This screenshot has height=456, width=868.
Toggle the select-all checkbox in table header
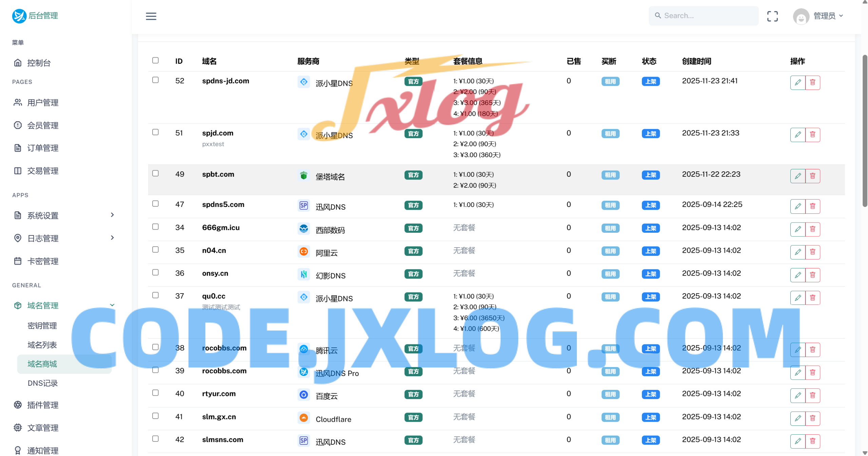click(156, 60)
